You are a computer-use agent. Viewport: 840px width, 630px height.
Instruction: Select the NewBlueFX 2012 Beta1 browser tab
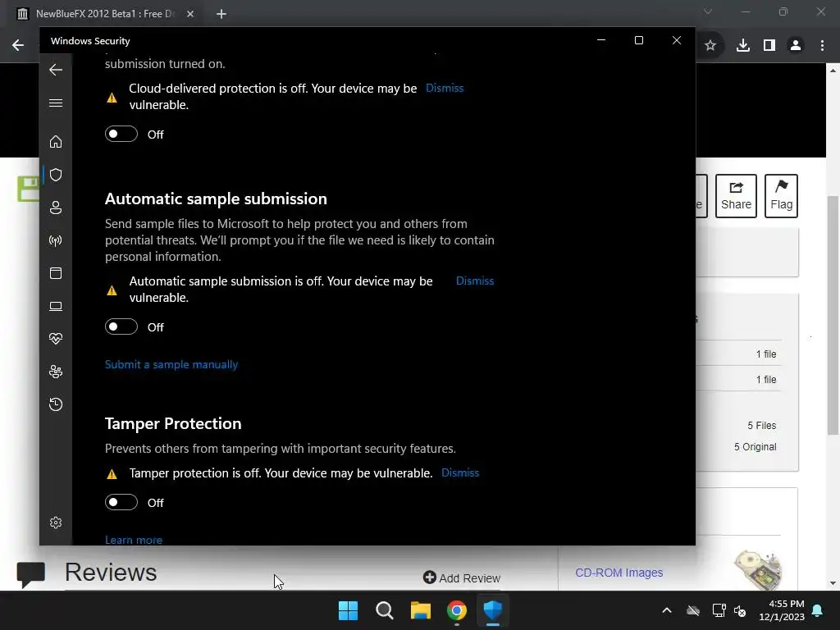pyautogui.click(x=104, y=14)
